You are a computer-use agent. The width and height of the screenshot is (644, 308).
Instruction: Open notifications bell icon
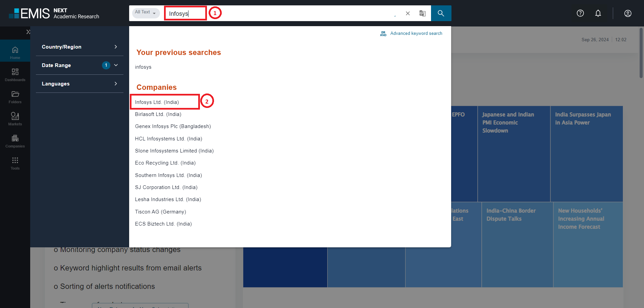[x=598, y=13]
